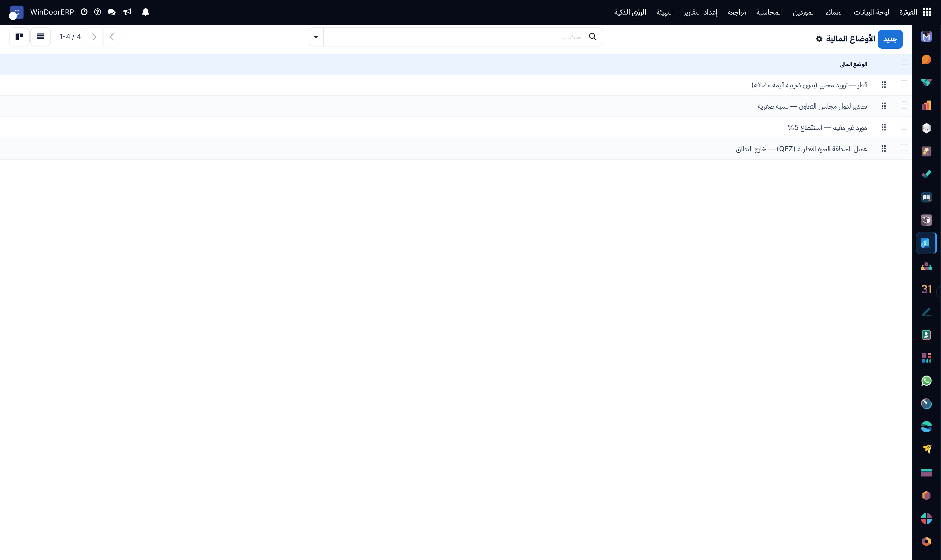The width and height of the screenshot is (941, 560).
Task: Open the مراجعة menu
Action: pos(737,12)
